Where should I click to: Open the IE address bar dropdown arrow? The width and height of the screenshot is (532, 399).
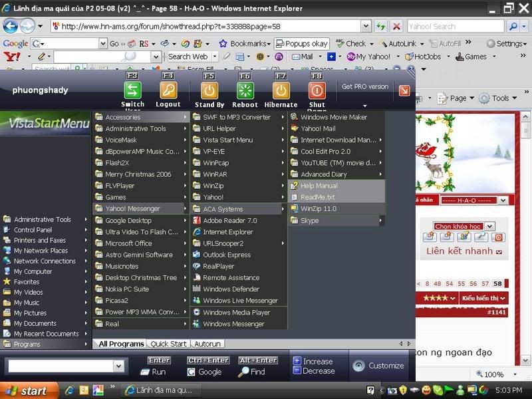pos(365,27)
